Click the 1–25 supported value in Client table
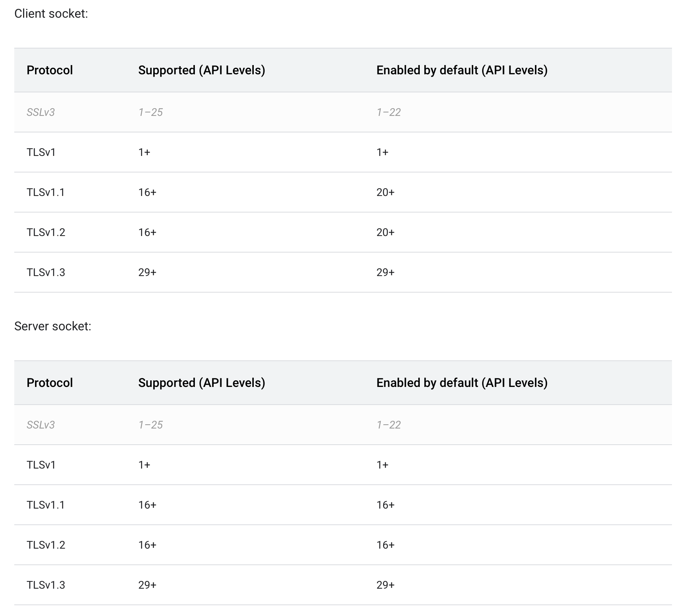 pos(151,112)
